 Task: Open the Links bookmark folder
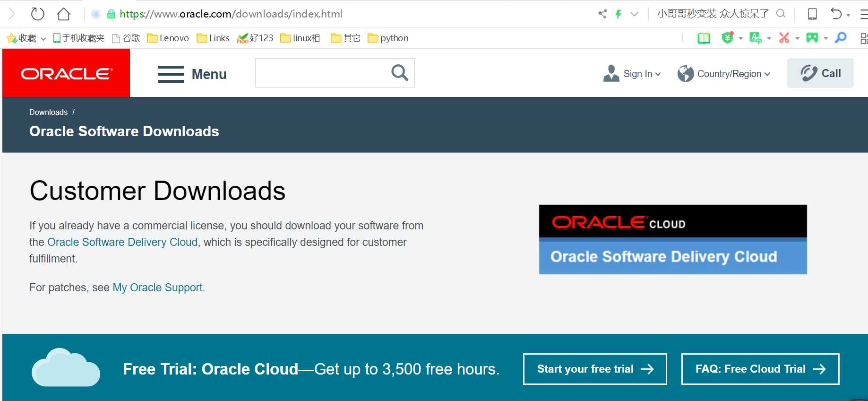pyautogui.click(x=213, y=38)
